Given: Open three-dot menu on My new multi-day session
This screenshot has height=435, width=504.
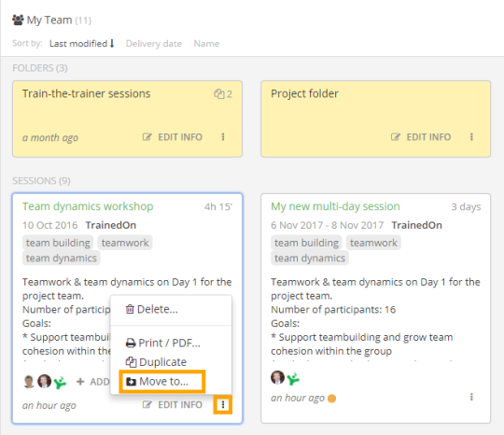Looking at the screenshot, I should pos(471,397).
